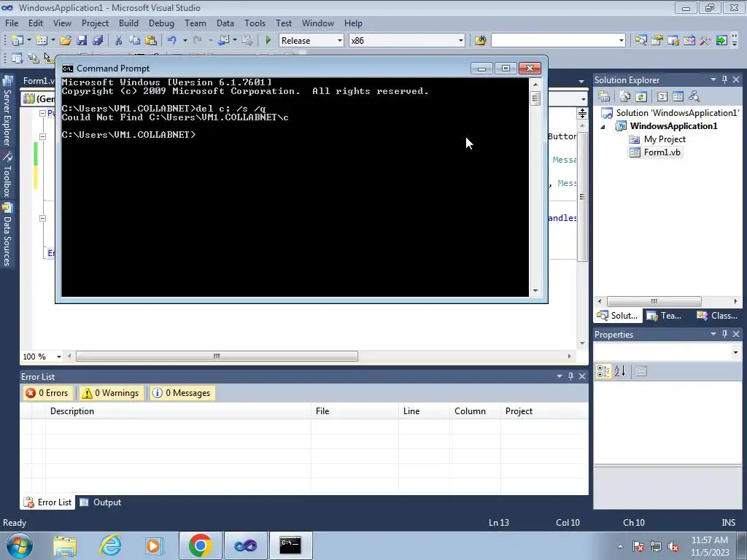This screenshot has height=560, width=747.
Task: Click the Navigate Backward icon
Action: pos(223,41)
